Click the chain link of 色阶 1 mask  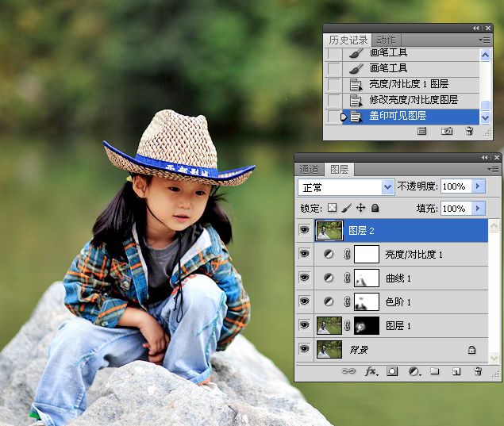pos(347,301)
